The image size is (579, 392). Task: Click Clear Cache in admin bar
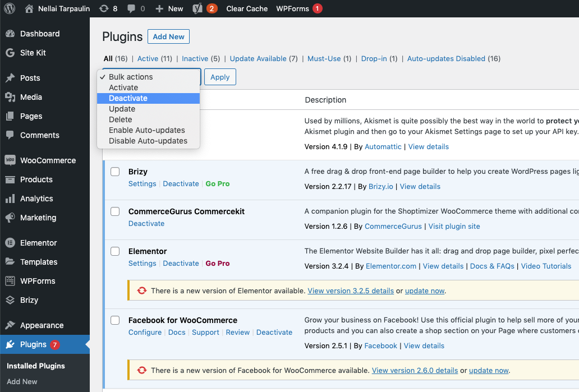pos(247,8)
